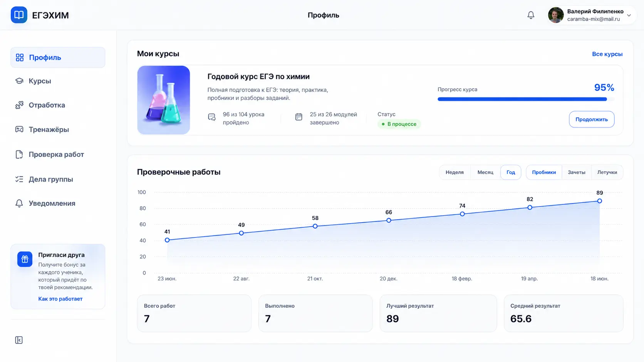Click the Дела группы checklist icon
The width and height of the screenshot is (644, 362).
click(x=19, y=179)
